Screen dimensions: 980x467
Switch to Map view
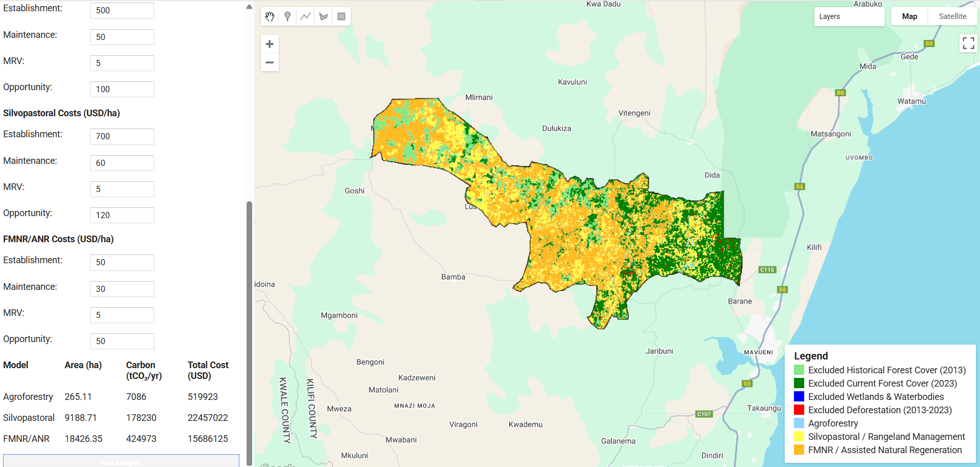click(909, 16)
